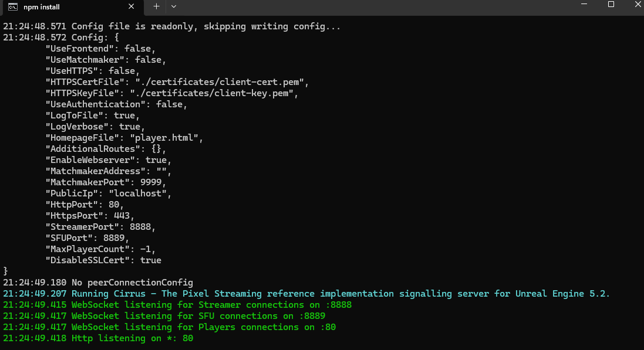
Task: Maximize the terminal window
Action: (611, 5)
